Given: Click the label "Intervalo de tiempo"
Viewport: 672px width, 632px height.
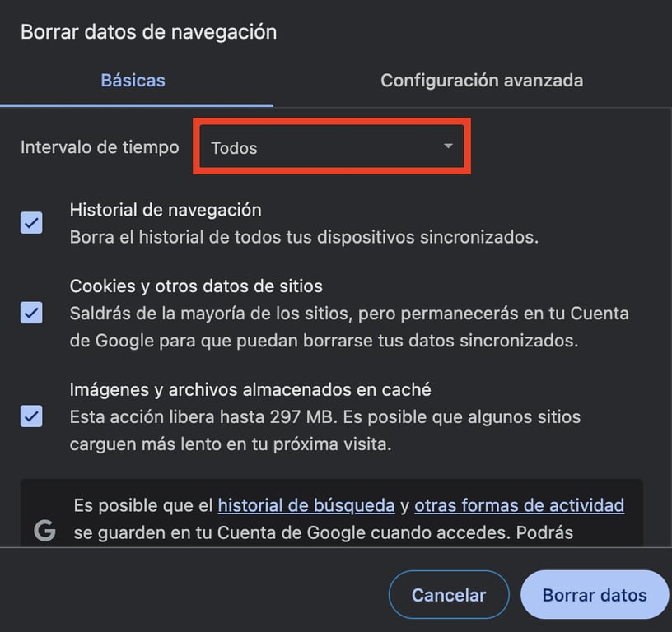Looking at the screenshot, I should [x=99, y=146].
